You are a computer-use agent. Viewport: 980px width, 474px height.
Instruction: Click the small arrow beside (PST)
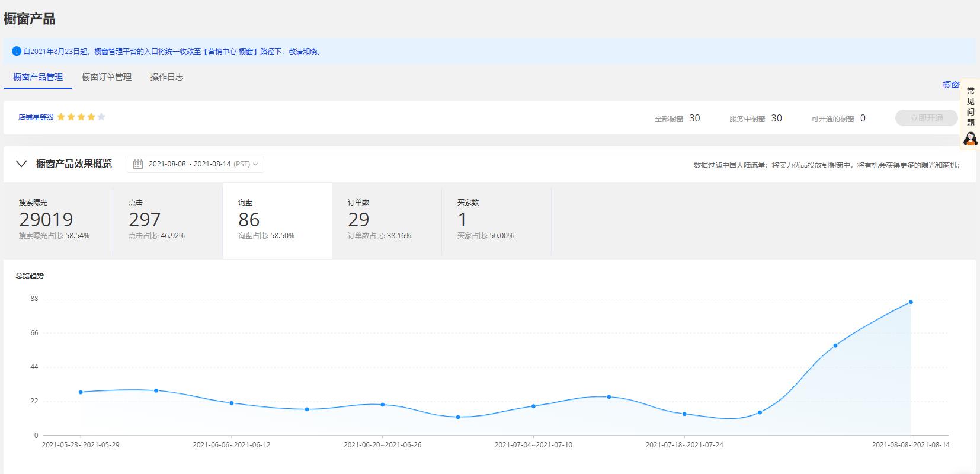point(255,164)
